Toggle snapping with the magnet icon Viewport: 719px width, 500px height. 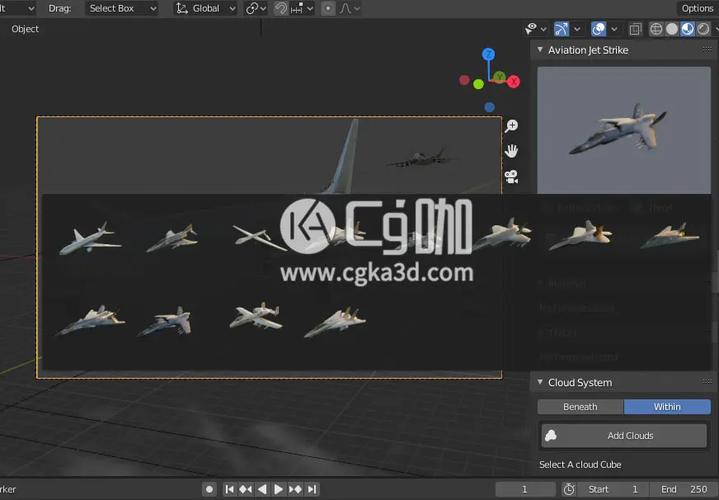tap(280, 8)
